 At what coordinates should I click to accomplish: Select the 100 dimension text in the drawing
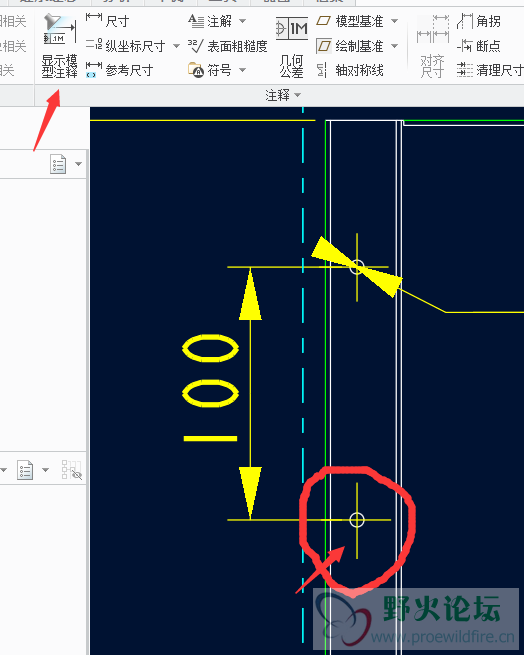click(x=211, y=388)
